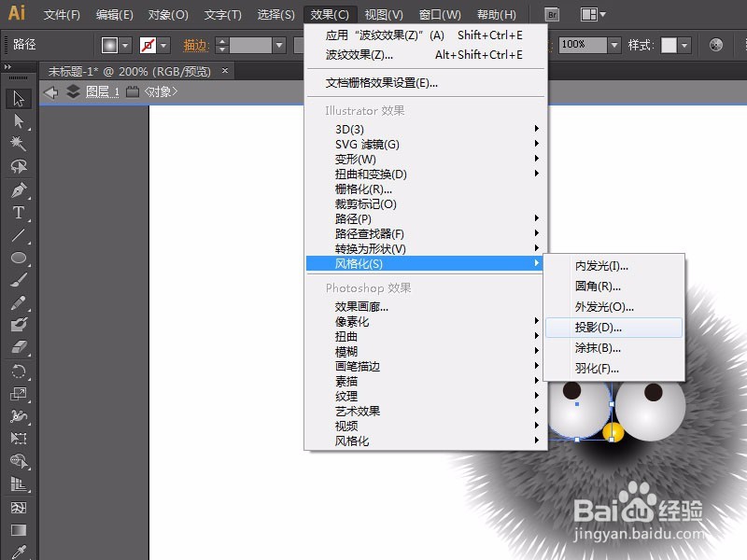Viewport: 747px width, 560px height.
Task: Expand the 3D(3) submenu
Action: (427, 129)
